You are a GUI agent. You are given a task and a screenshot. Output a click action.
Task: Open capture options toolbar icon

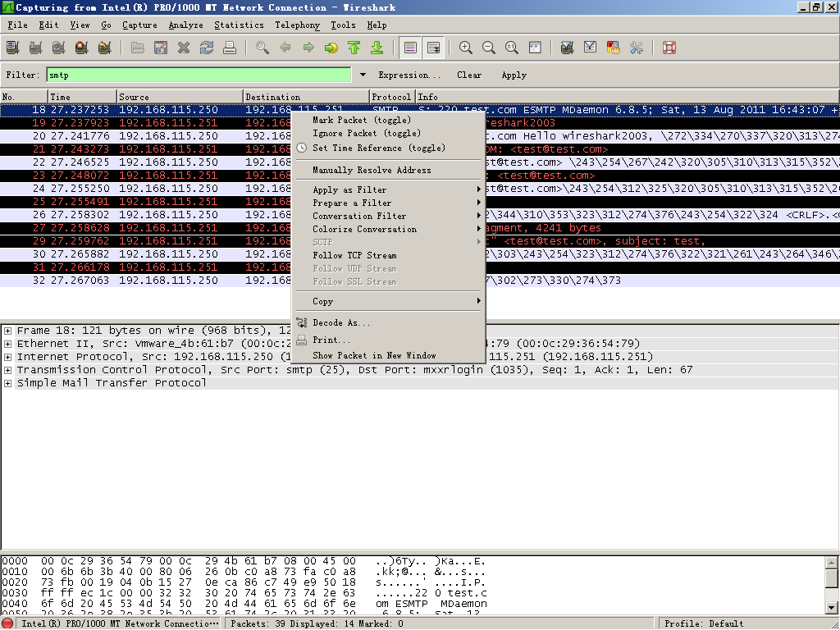(36, 48)
